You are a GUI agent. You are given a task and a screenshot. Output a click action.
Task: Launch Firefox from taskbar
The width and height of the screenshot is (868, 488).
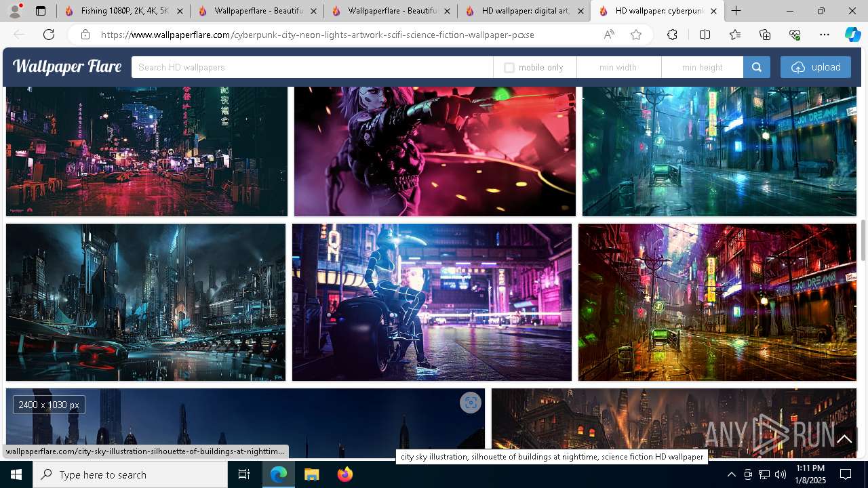pos(345,474)
